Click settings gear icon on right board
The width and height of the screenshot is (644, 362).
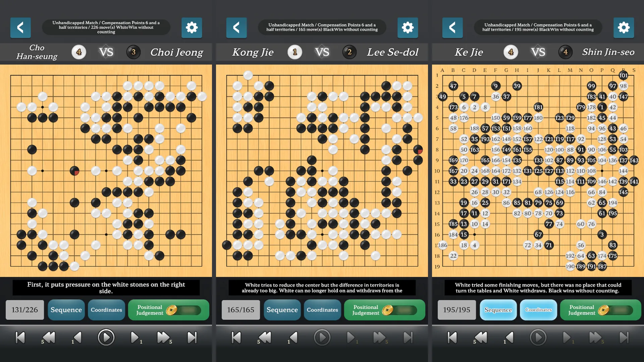624,27
